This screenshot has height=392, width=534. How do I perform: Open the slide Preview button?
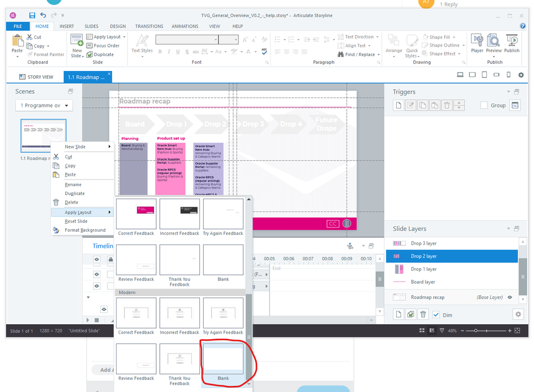click(494, 43)
